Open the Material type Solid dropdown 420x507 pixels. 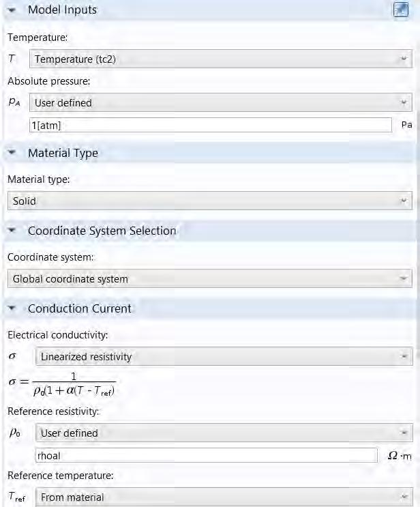point(210,201)
